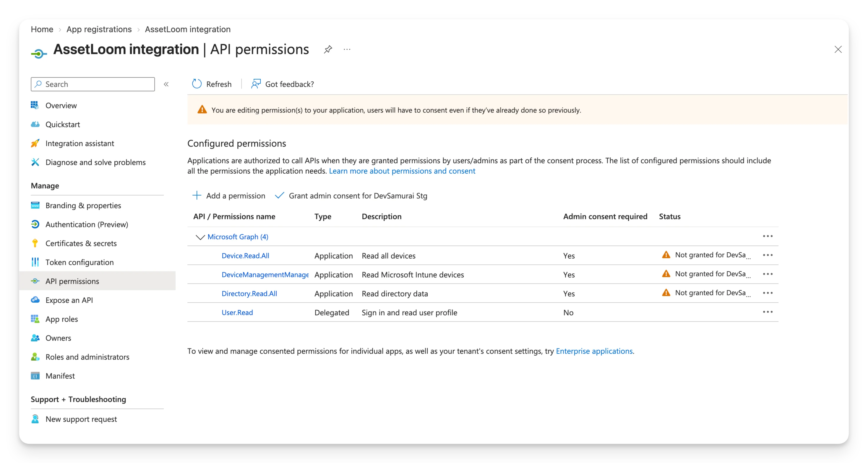Click the Roles and administrators icon
This screenshot has width=868, height=463.
[x=35, y=356]
